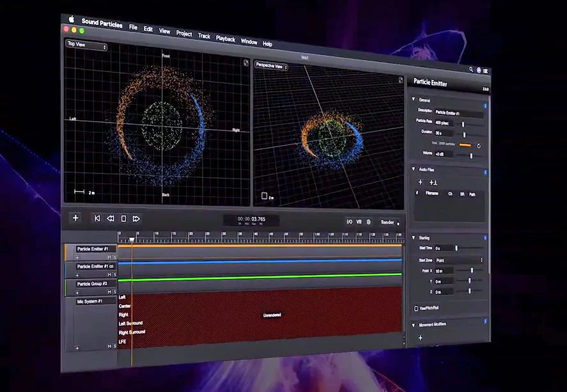This screenshot has width=567, height=392.
Task: Stop playback in the transport bar
Action: pyautogui.click(x=123, y=219)
